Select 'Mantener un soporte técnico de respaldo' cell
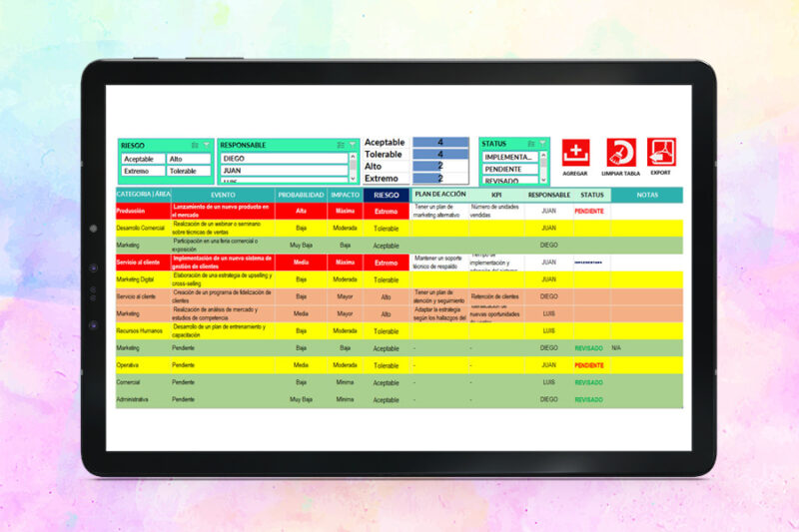The height and width of the screenshot is (532, 799). pos(439,263)
